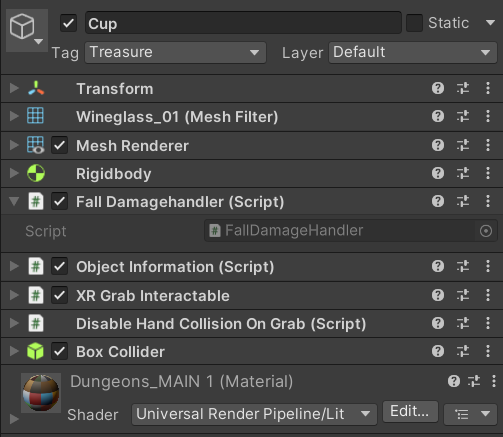Expand the Dungeons_MAIN 1 material properties
503x437 pixels.
coord(14,419)
